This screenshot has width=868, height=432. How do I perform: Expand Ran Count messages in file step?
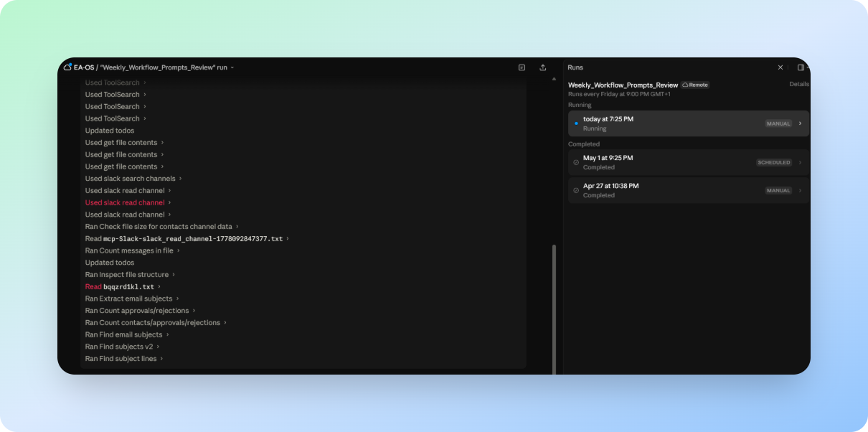132,250
